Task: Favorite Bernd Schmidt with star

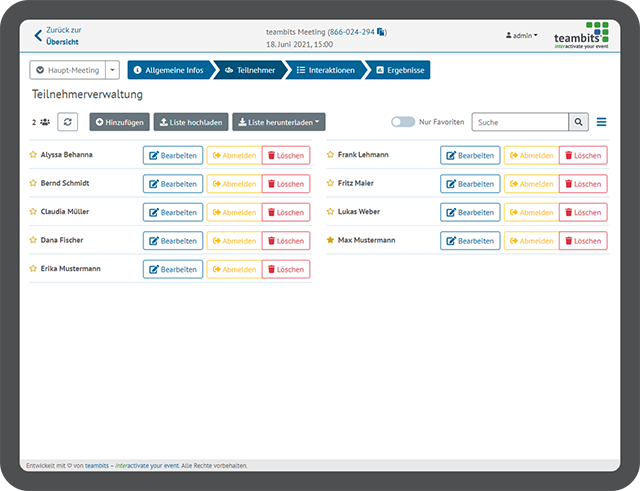Action: [33, 183]
